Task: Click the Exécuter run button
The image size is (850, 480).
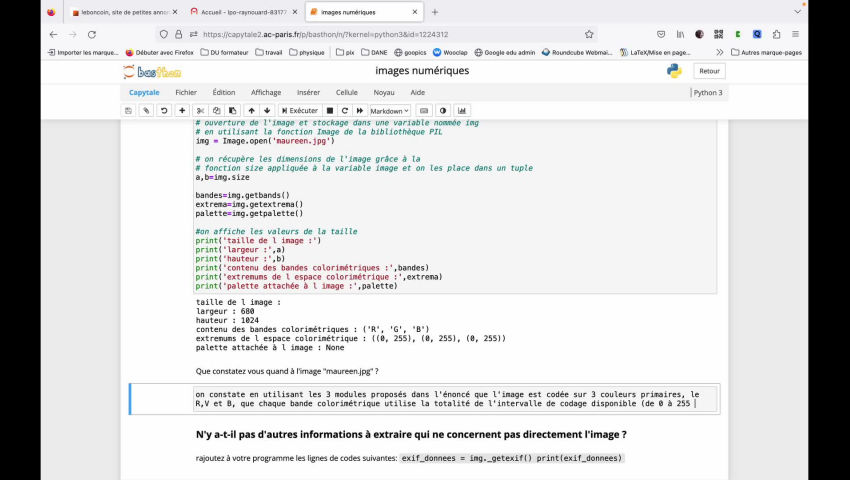Action: pyautogui.click(x=299, y=110)
